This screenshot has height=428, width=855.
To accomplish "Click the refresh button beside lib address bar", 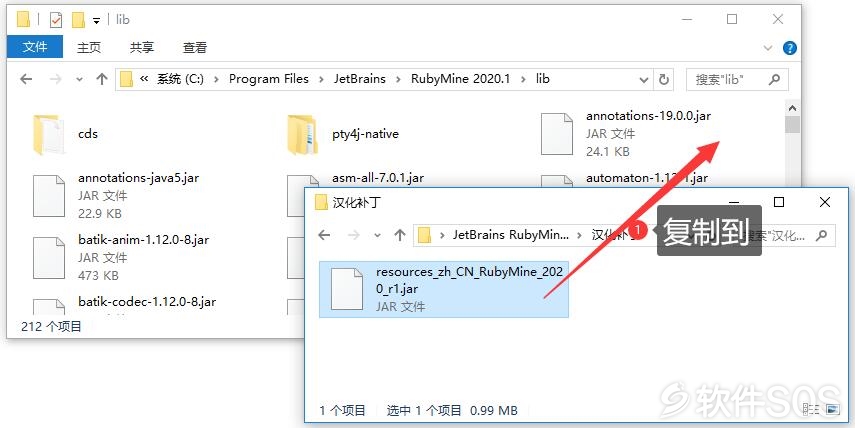I will coord(664,80).
